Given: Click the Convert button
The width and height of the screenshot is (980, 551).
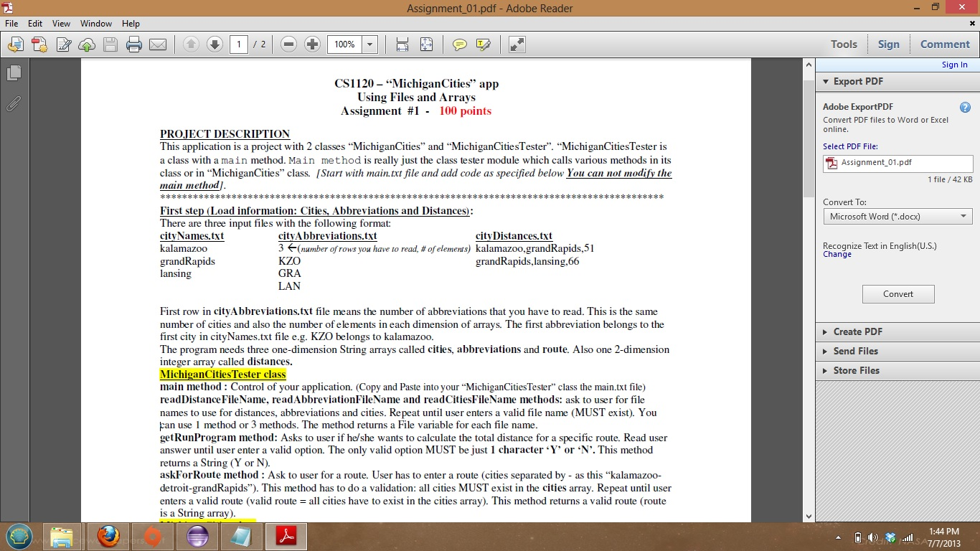Looking at the screenshot, I should (x=897, y=294).
